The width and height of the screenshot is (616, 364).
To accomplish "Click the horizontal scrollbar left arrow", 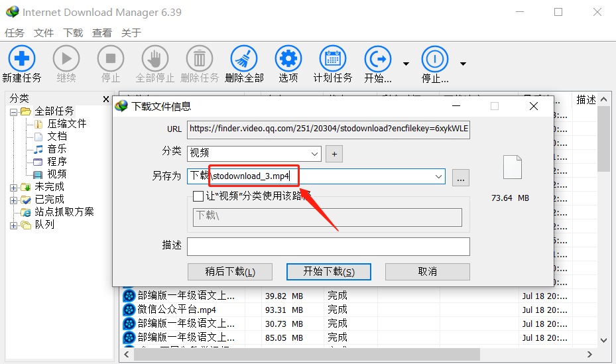I will pyautogui.click(x=127, y=354).
